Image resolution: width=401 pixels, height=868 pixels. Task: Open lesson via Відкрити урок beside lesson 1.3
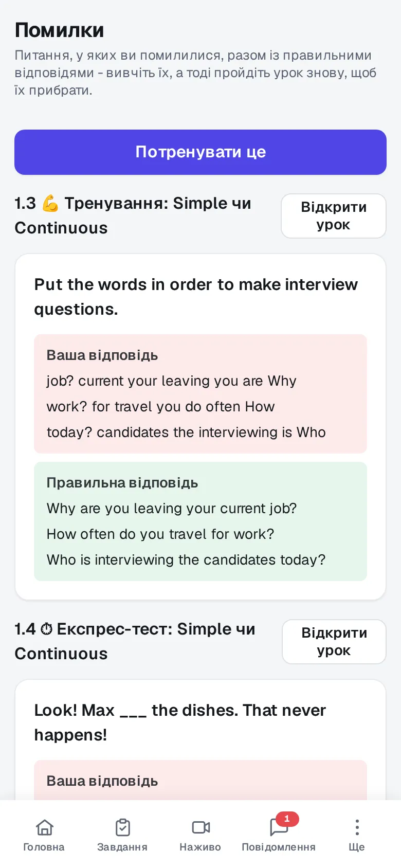tap(334, 216)
